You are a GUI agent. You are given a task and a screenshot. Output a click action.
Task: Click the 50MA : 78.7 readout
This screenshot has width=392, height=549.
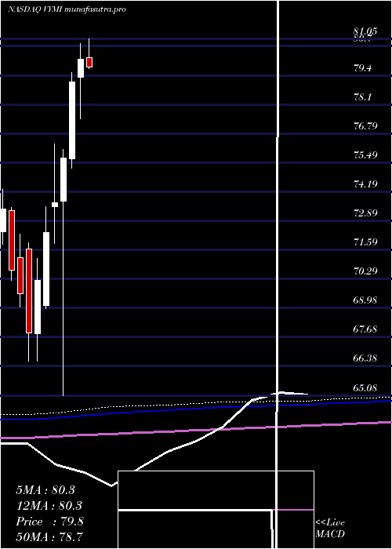tap(49, 536)
